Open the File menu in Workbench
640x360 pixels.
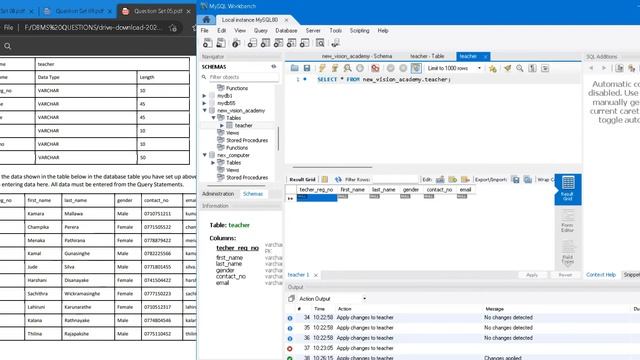click(x=204, y=31)
